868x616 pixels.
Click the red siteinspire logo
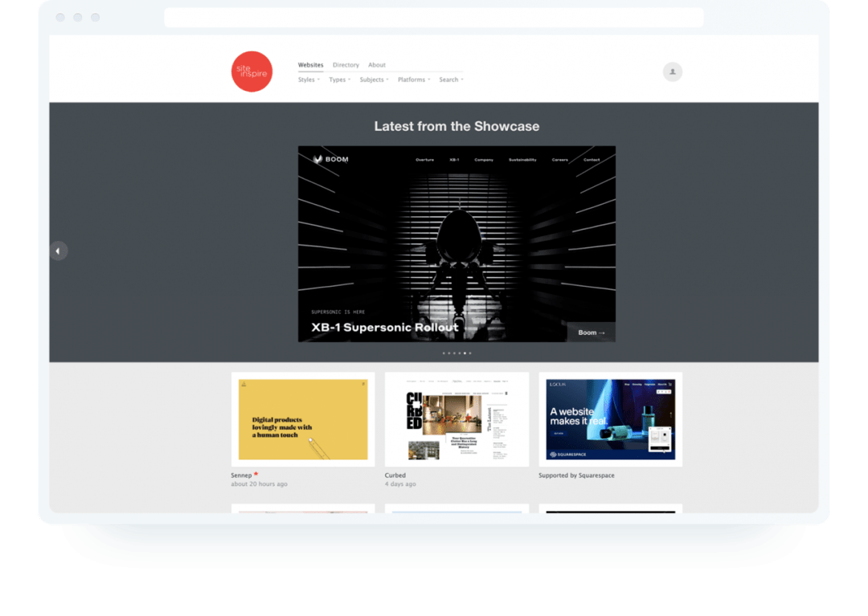[x=252, y=72]
